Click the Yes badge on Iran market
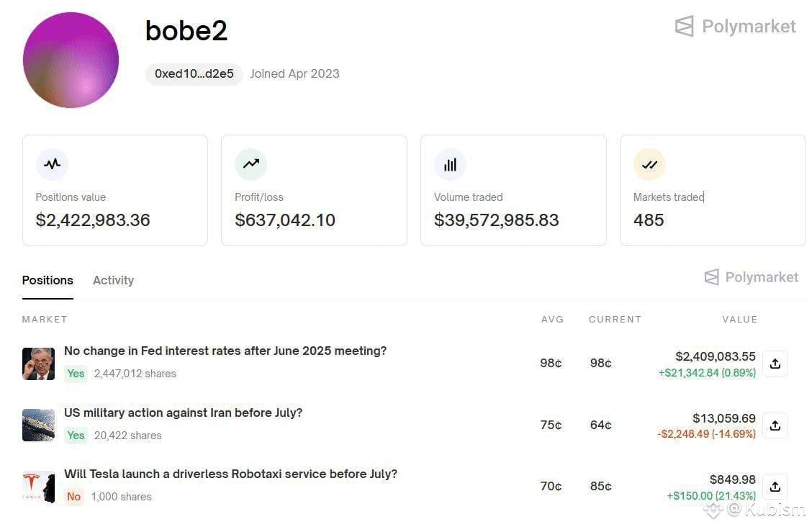 pos(76,436)
